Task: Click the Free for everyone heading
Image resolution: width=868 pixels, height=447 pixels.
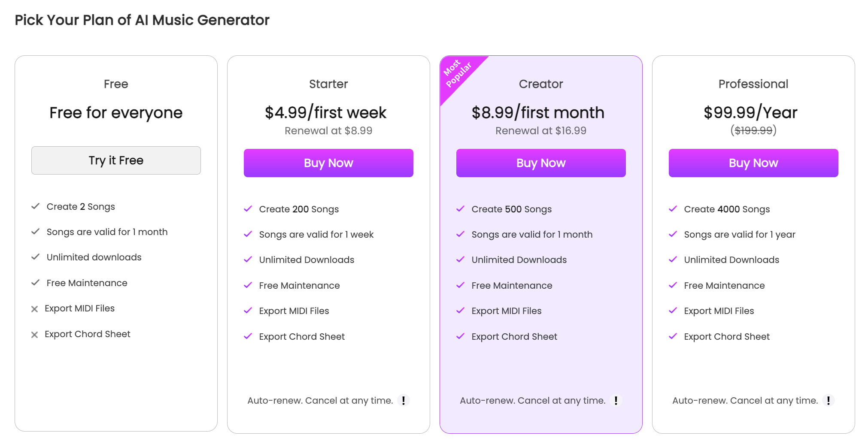Action: pyautogui.click(x=116, y=113)
